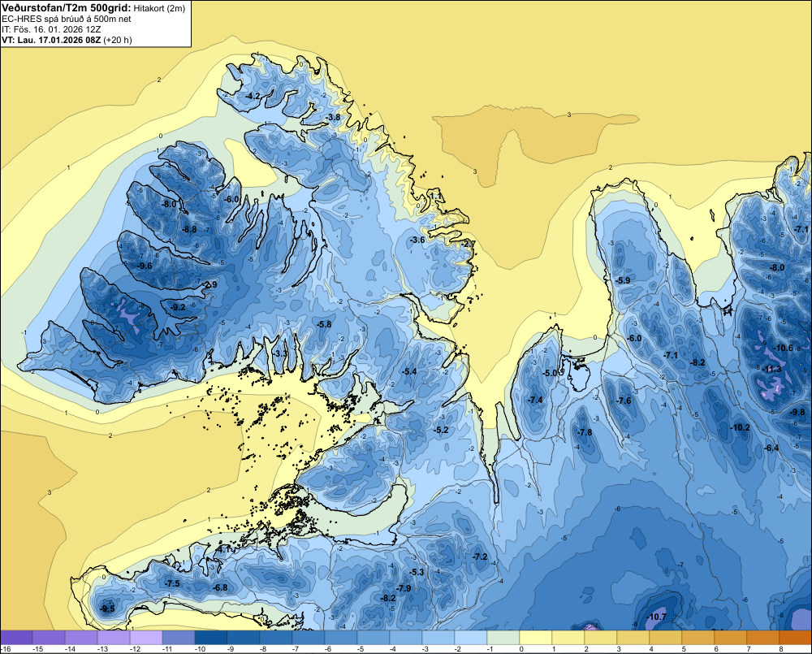
Task: Click the -9.2 temperature reading
Action: pos(178,307)
